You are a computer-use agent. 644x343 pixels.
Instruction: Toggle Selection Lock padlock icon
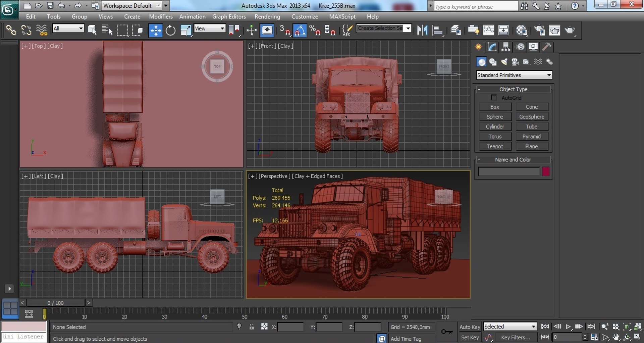tap(252, 327)
